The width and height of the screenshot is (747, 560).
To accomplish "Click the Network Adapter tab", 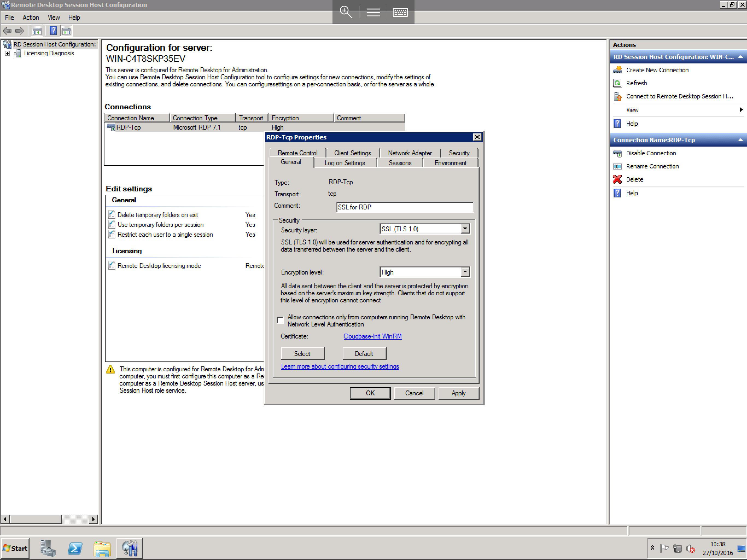I will [410, 152].
